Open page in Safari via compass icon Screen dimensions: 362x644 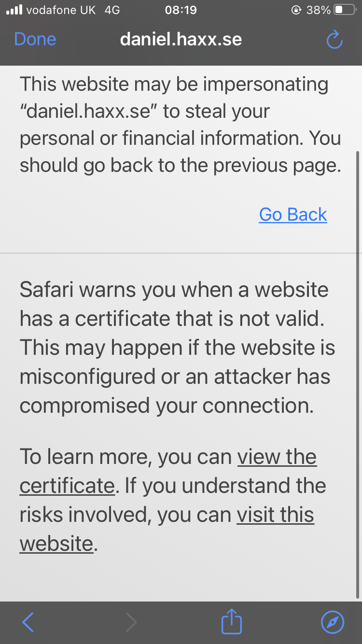pos(333,622)
